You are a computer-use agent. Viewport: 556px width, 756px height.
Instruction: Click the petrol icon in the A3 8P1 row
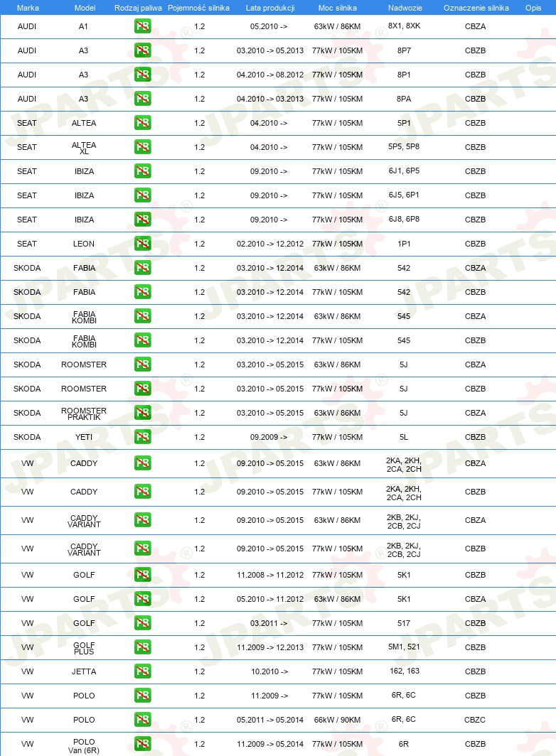142,74
